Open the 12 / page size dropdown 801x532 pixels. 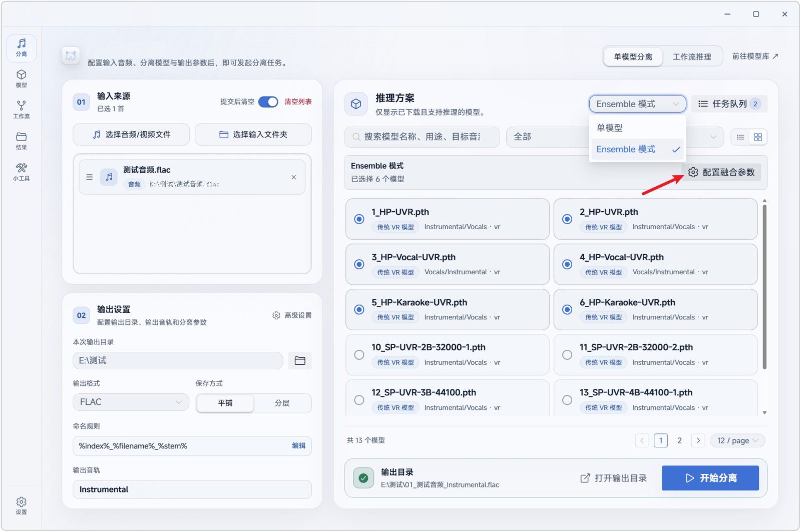click(x=737, y=440)
